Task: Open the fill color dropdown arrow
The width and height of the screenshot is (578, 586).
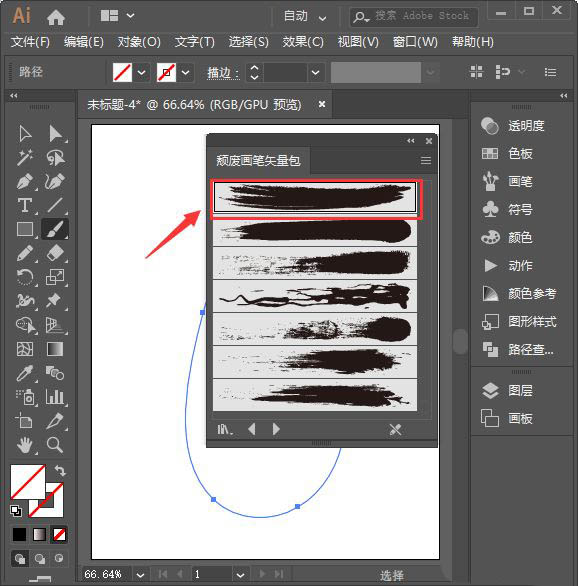Action: click(x=142, y=72)
